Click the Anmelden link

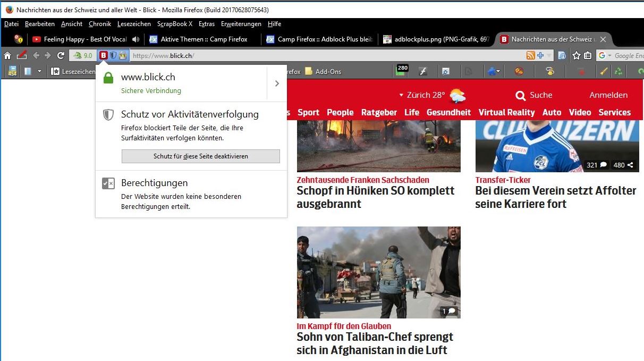coord(608,95)
